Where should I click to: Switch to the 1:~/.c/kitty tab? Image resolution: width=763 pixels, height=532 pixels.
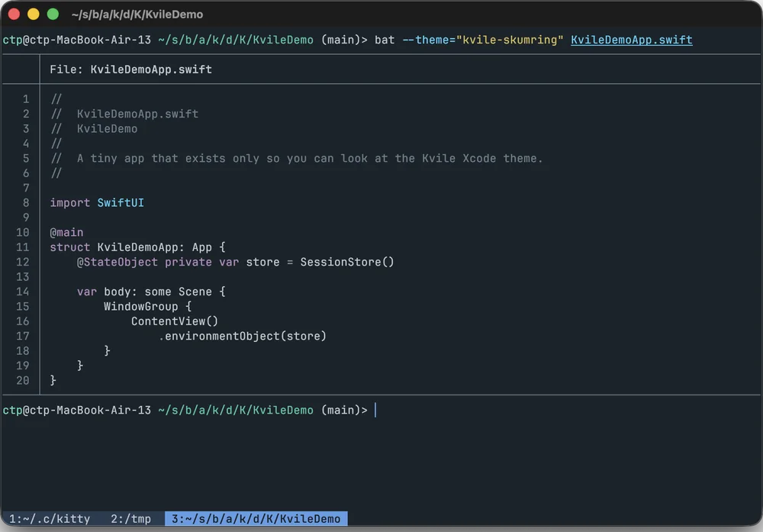[x=49, y=519]
